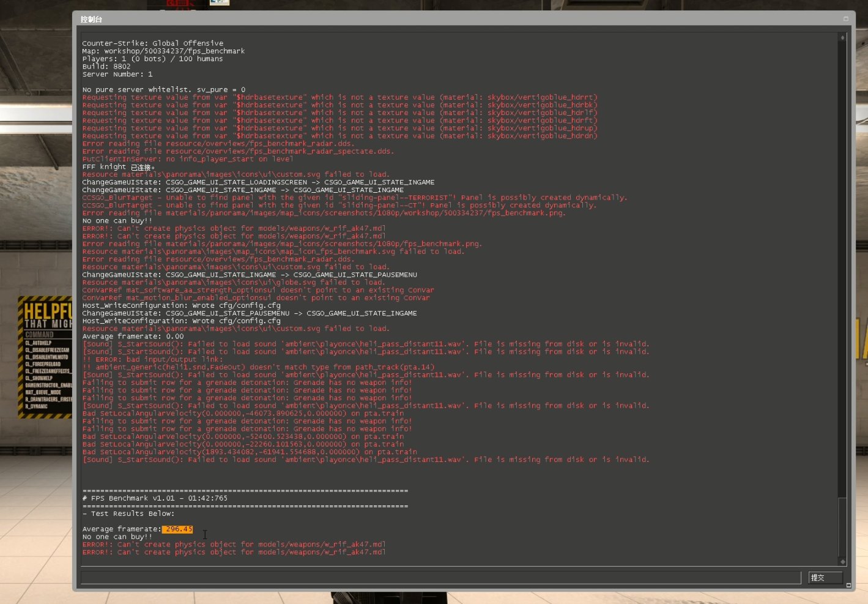Click the console command input field
The width and height of the screenshot is (868, 604).
[x=440, y=577]
